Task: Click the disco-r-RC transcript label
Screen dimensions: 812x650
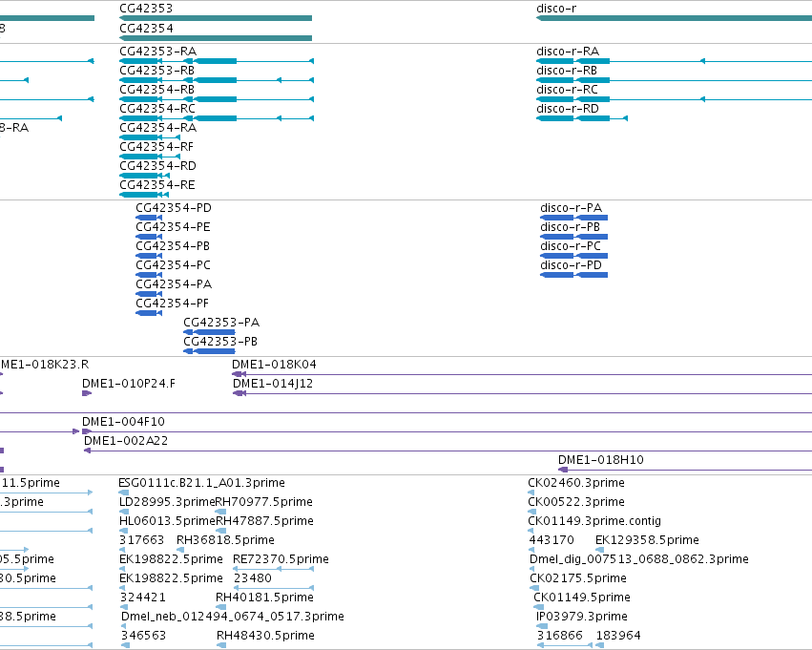Action: click(567, 90)
